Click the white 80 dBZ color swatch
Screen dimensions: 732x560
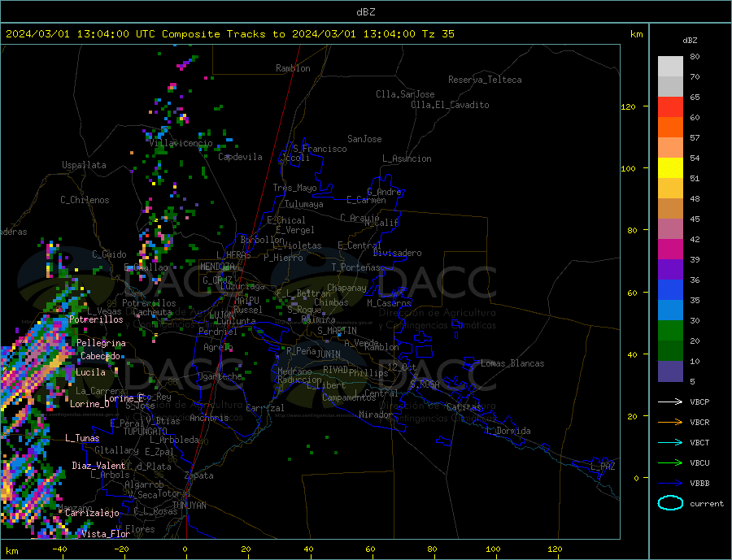click(x=670, y=67)
